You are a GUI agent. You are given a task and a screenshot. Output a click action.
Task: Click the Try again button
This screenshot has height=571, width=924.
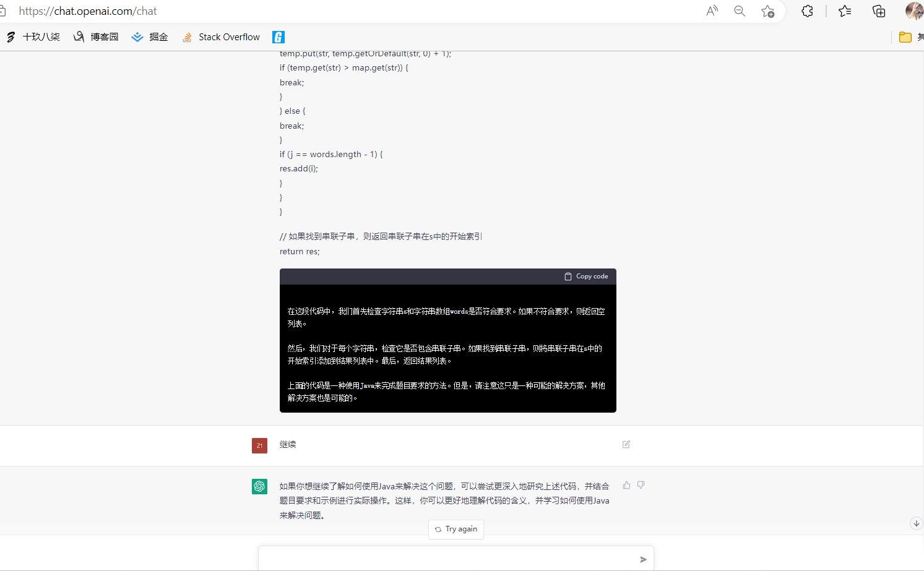tap(456, 529)
